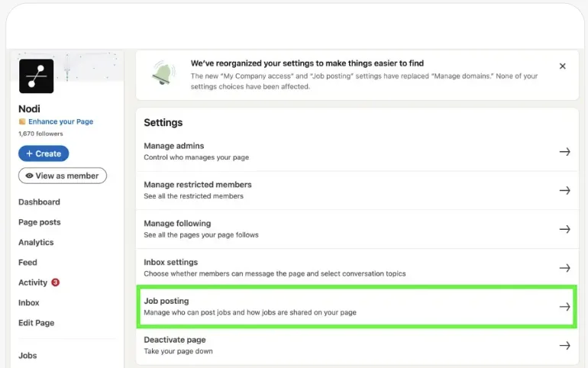Select the Manage following setting title
Image resolution: width=588 pixels, height=368 pixels.
[177, 224]
